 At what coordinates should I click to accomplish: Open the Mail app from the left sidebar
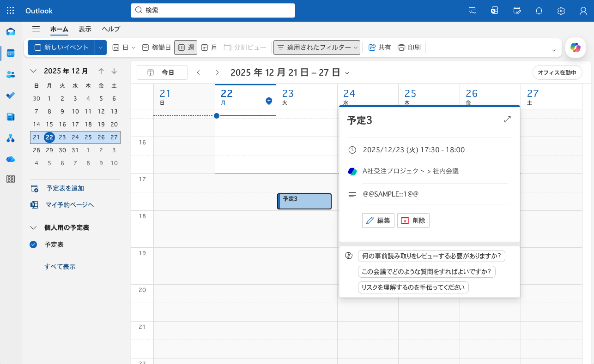[11, 31]
